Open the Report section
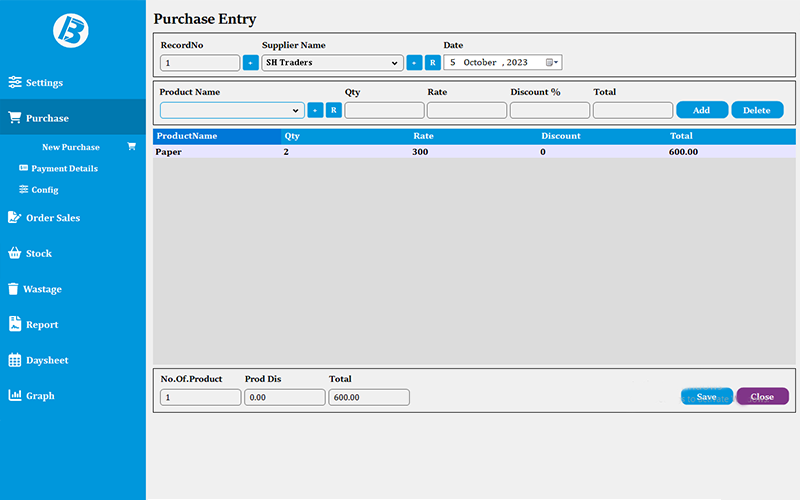800x500 pixels. tap(33, 324)
